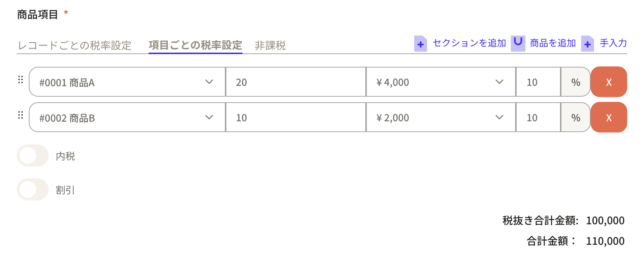Click the plus icon beside セクションを追加

420,44
